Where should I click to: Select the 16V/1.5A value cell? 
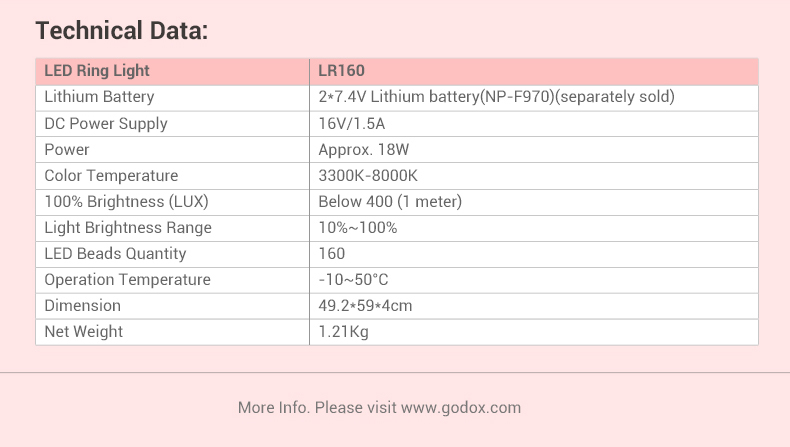pyautogui.click(x=352, y=123)
